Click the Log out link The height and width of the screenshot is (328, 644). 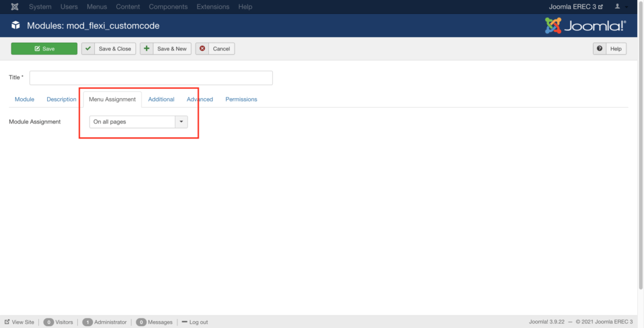click(195, 322)
